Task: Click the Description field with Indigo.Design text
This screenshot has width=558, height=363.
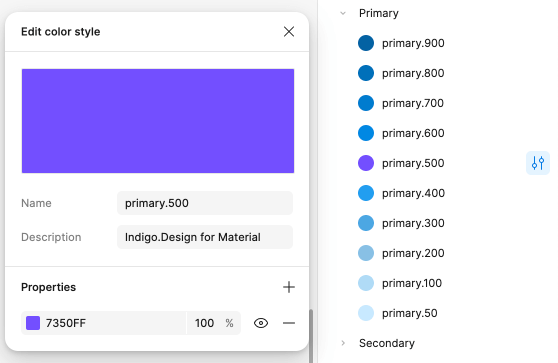Action: click(205, 237)
